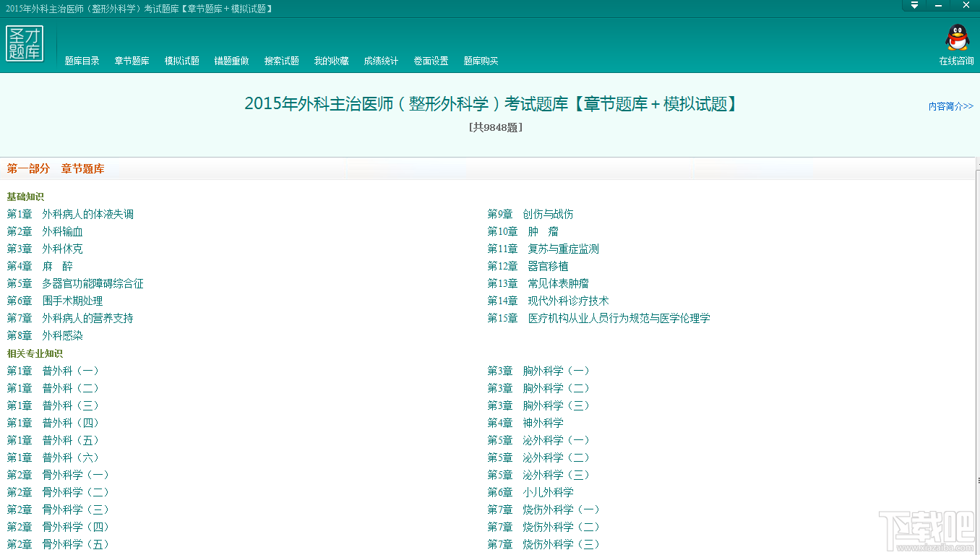The image size is (980, 555).
Task: Select 现代外科诊疗技术 chapter
Action: [549, 301]
